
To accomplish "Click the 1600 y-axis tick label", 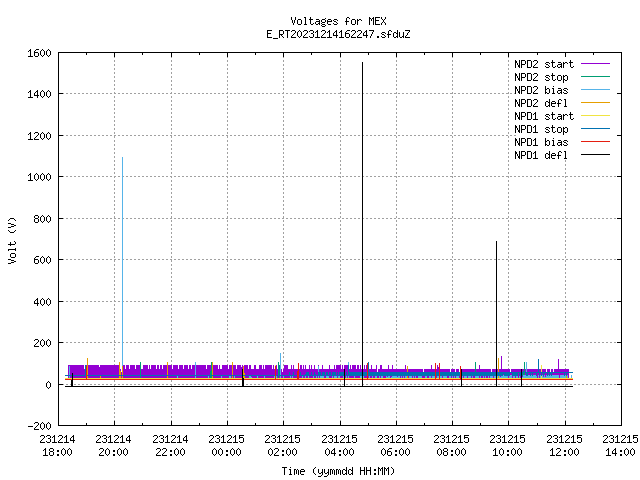I will pyautogui.click(x=39, y=53).
